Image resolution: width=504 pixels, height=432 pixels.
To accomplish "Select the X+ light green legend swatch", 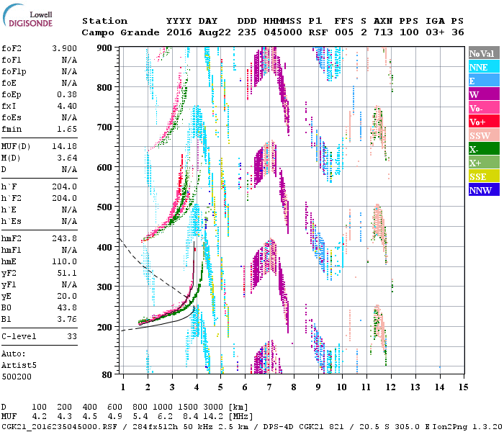I will [x=484, y=163].
